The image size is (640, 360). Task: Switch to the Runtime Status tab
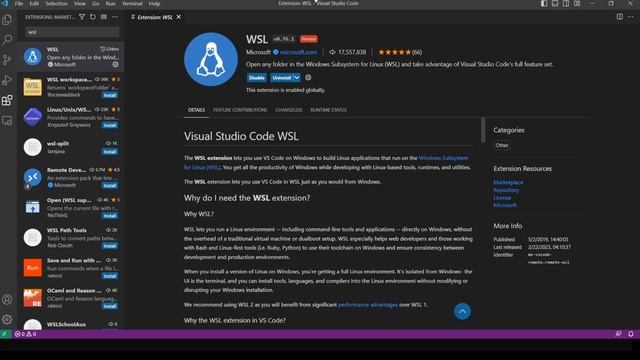point(328,110)
